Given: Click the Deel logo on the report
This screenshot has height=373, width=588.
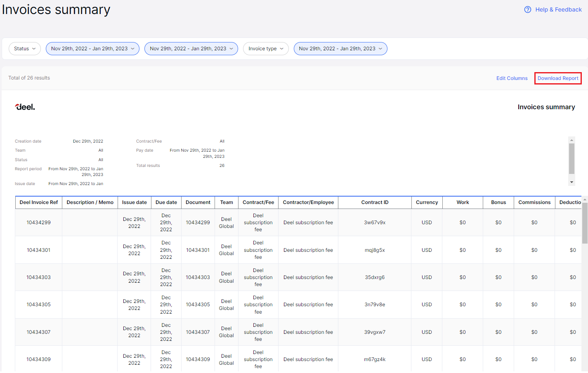Looking at the screenshot, I should point(25,106).
